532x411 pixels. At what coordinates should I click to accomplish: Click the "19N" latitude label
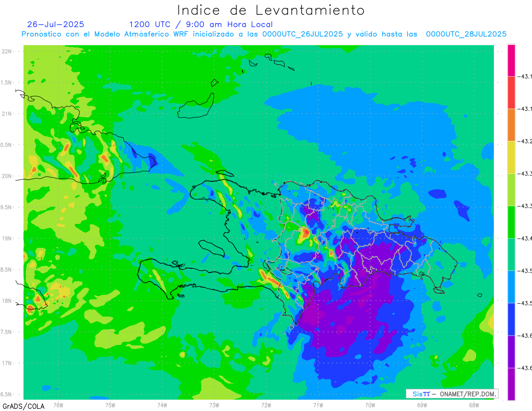click(7, 239)
